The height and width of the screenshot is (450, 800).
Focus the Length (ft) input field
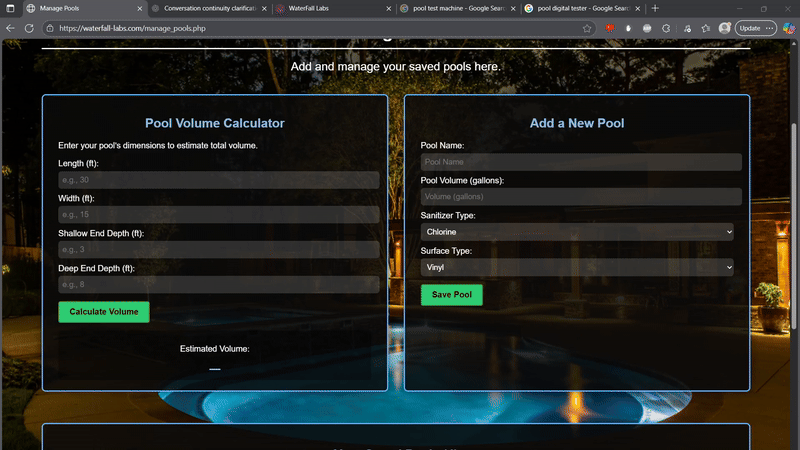coord(218,180)
